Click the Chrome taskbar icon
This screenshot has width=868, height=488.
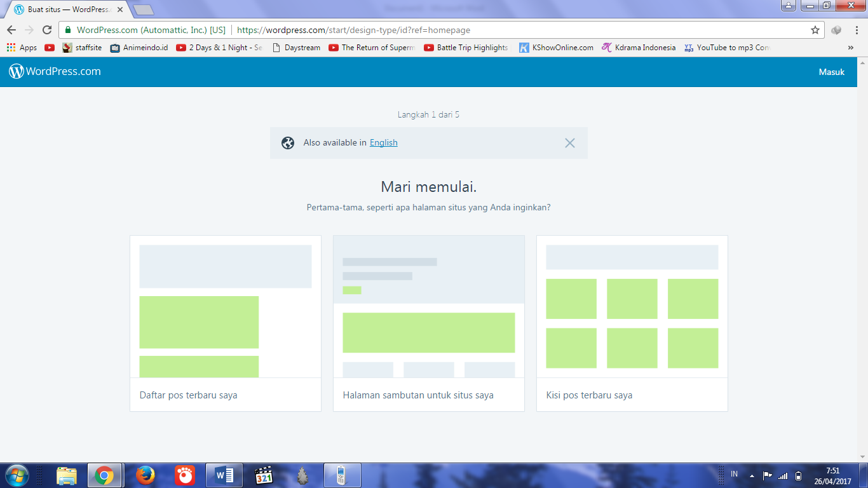105,475
